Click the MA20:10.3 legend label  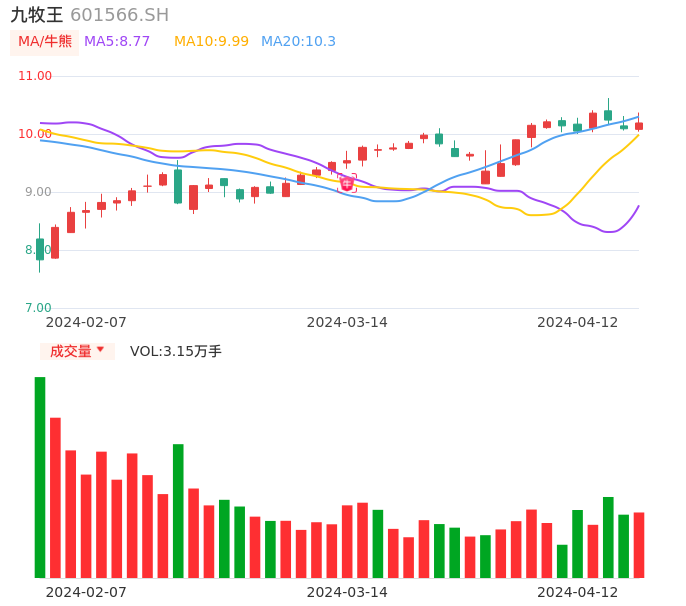298,42
